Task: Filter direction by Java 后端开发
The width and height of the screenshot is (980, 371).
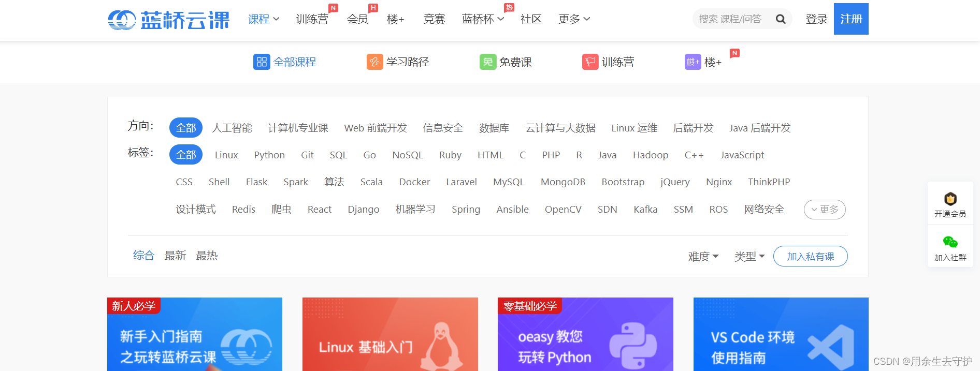Action: (x=760, y=128)
